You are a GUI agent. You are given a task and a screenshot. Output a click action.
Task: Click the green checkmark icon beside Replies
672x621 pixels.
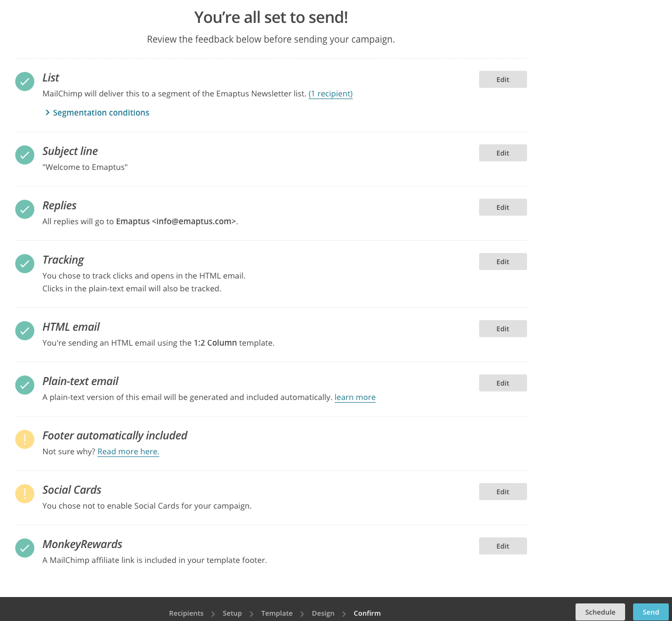(25, 209)
